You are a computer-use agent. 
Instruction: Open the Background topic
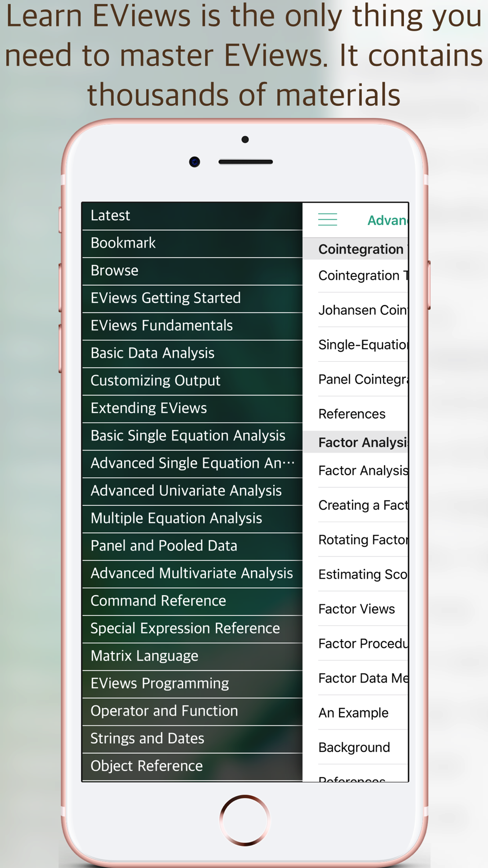click(354, 747)
